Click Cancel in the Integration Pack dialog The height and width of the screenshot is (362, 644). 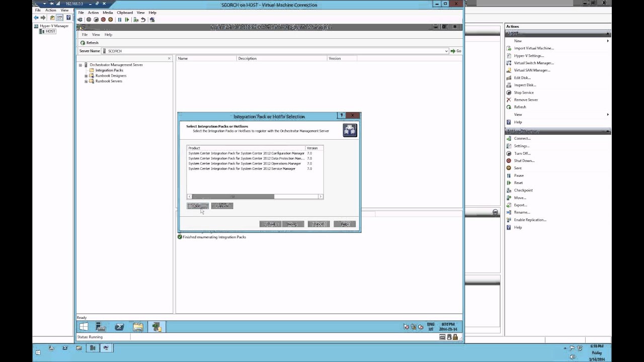pos(318,224)
